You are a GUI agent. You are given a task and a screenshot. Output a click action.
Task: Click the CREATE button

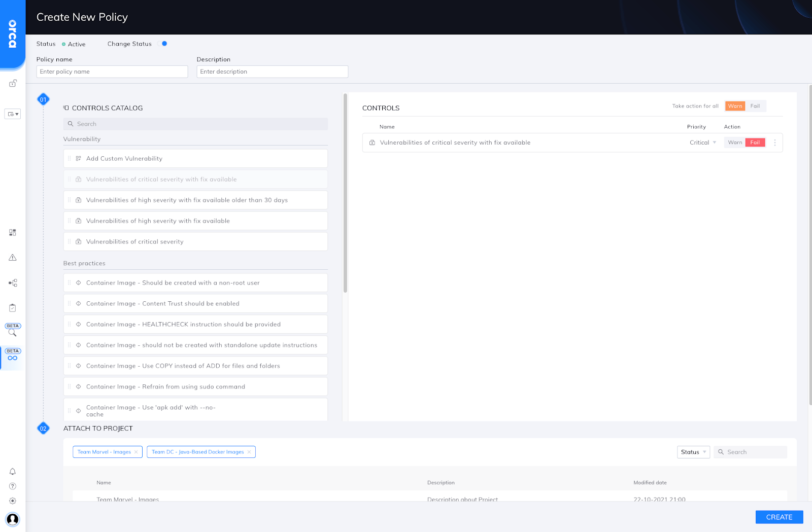click(x=779, y=517)
